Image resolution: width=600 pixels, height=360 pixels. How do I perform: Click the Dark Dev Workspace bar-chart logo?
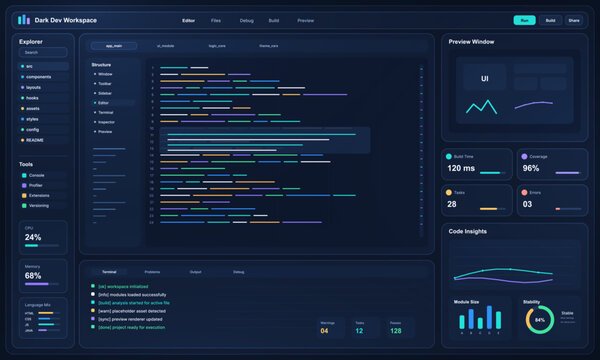click(x=24, y=20)
